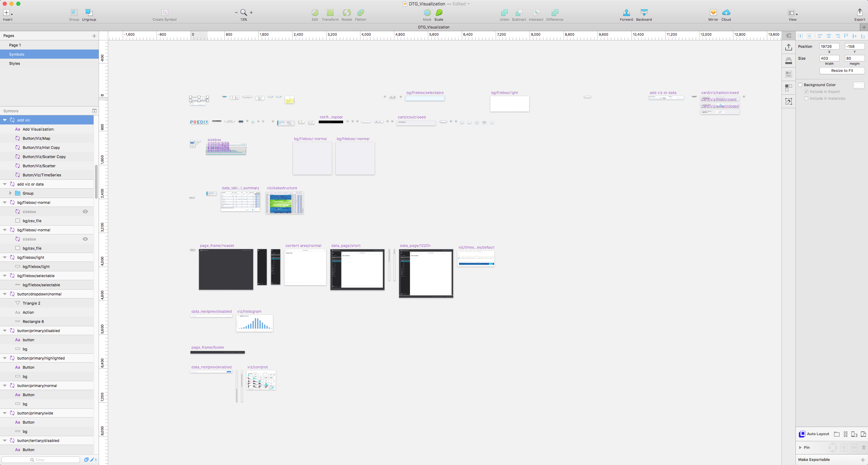
Task: Click the Height size field
Action: (x=854, y=58)
